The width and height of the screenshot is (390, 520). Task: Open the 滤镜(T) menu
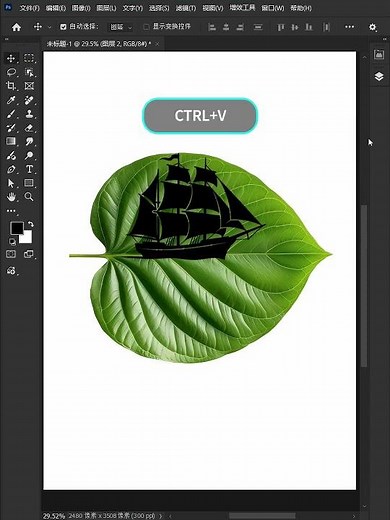click(186, 8)
